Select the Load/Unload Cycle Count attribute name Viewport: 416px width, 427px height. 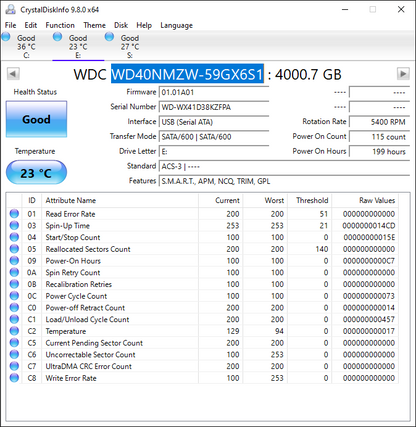coord(87,319)
